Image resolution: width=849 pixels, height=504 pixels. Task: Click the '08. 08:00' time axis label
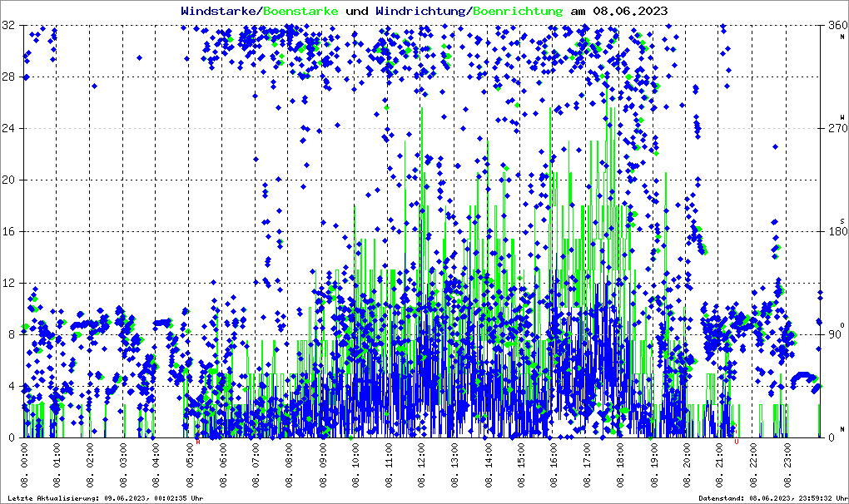[289, 466]
